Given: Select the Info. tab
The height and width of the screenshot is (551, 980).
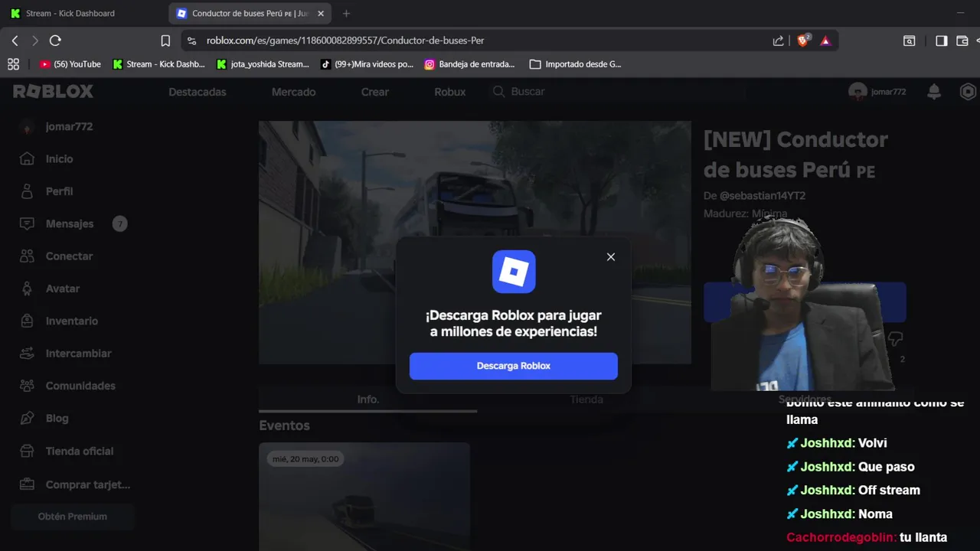Looking at the screenshot, I should (x=367, y=399).
